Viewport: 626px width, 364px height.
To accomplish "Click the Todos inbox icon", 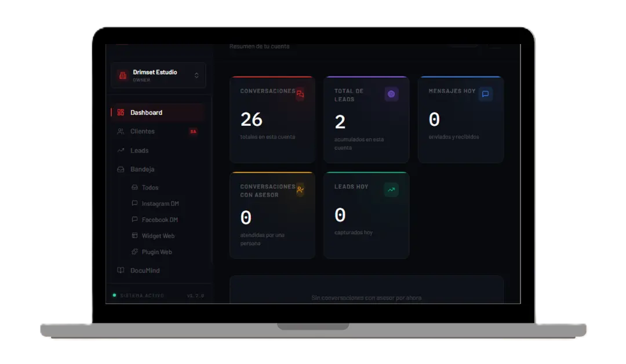I will (x=134, y=187).
